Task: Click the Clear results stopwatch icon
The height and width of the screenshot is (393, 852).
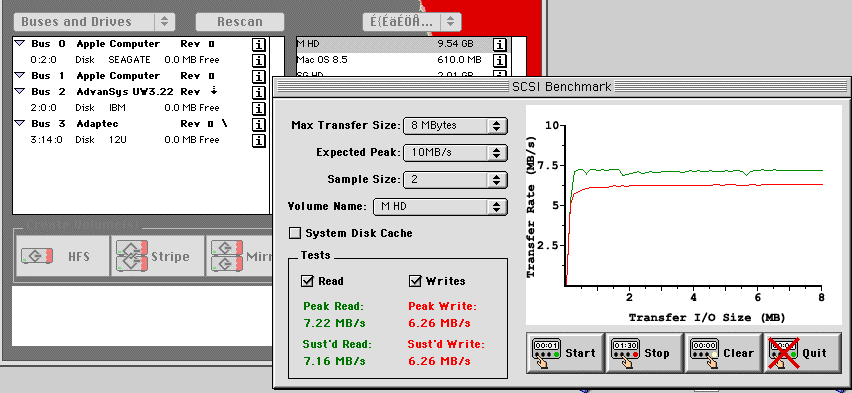Action: [x=704, y=353]
